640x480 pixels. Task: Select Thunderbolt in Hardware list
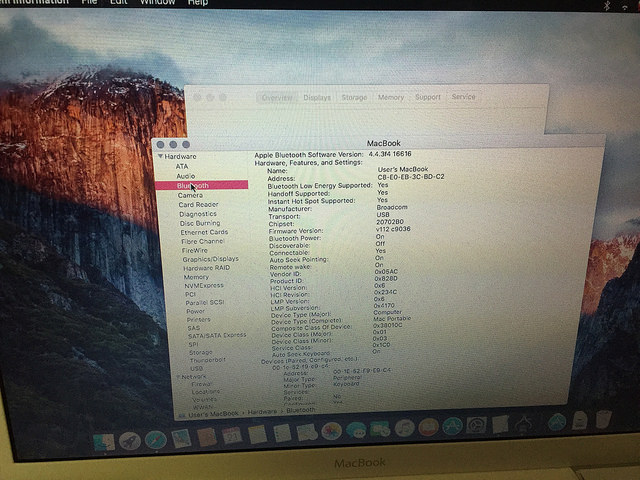click(x=208, y=360)
